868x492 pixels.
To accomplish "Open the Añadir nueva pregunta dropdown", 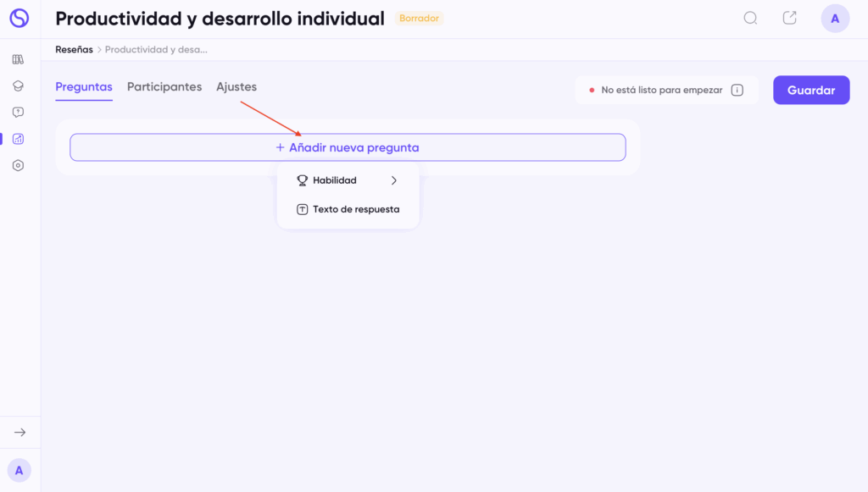I will click(x=348, y=147).
